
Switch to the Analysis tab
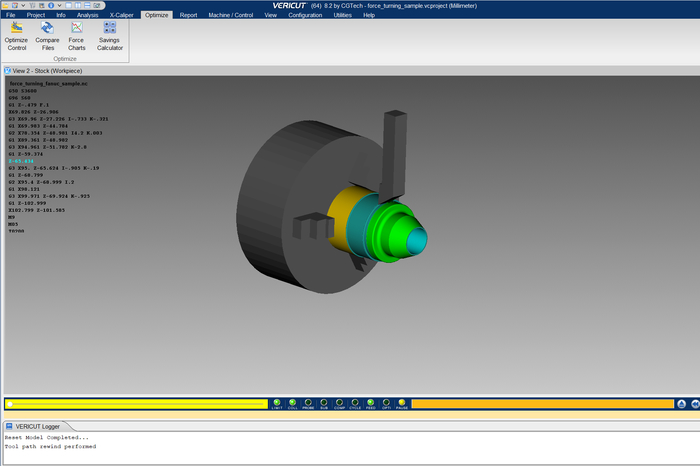tap(88, 15)
